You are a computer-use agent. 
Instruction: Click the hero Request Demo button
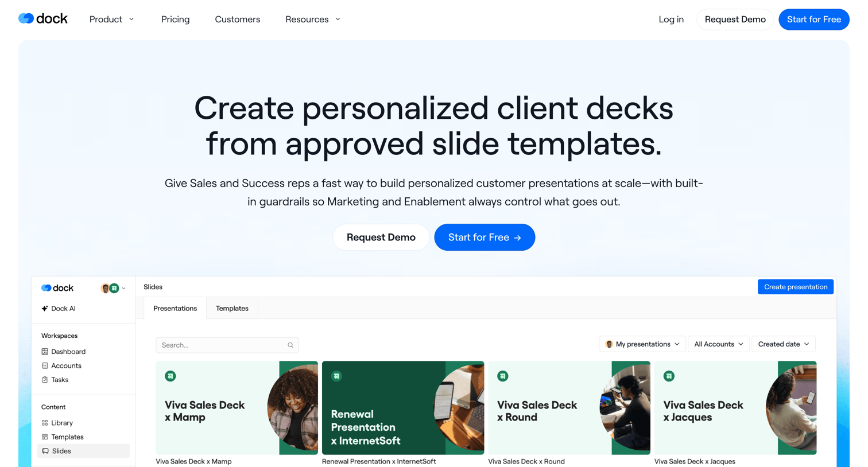pyautogui.click(x=381, y=238)
